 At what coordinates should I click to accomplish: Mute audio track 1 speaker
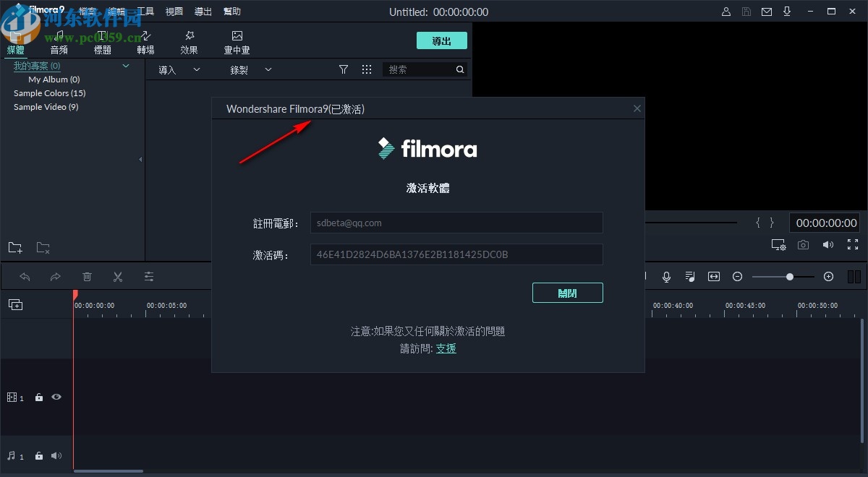tap(56, 456)
